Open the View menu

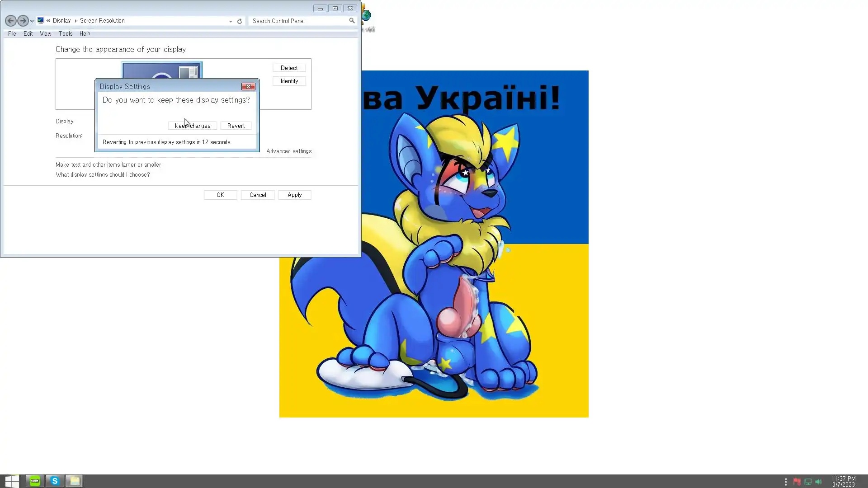tap(45, 33)
